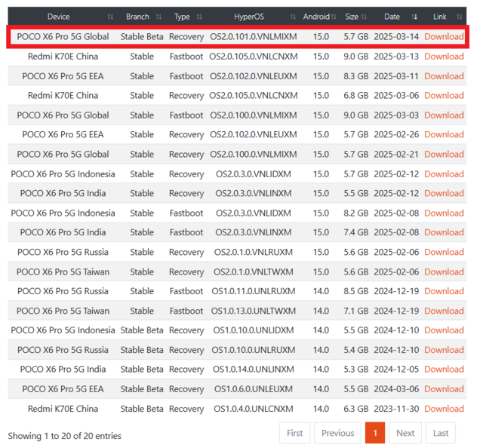Screen dimensions: 483x448
Task: Download EEA Stable Beta OS1.0.6.0.UNLEUXM
Action: click(x=444, y=389)
